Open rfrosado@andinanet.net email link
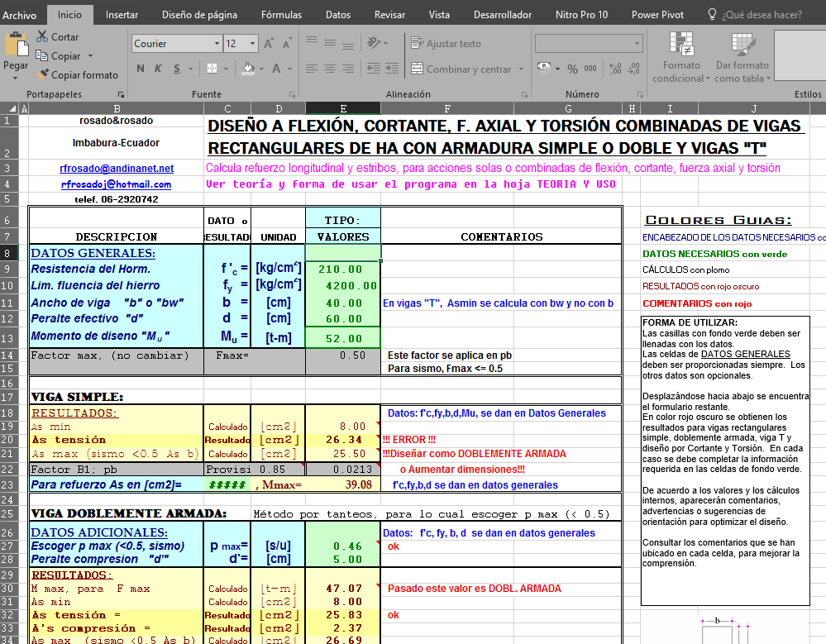The image size is (826, 644). point(117,168)
